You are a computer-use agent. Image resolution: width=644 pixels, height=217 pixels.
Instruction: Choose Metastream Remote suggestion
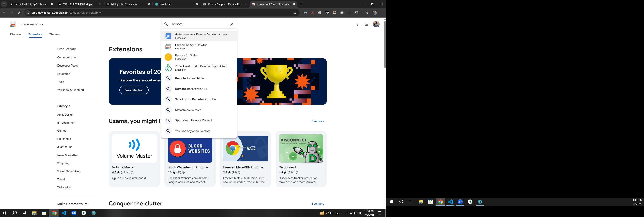click(x=199, y=110)
